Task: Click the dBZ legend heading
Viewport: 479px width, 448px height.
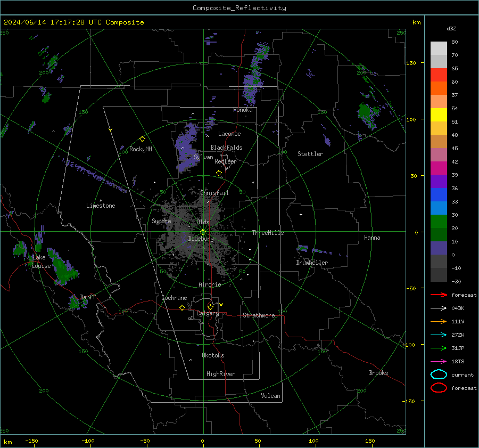Action: (x=451, y=28)
